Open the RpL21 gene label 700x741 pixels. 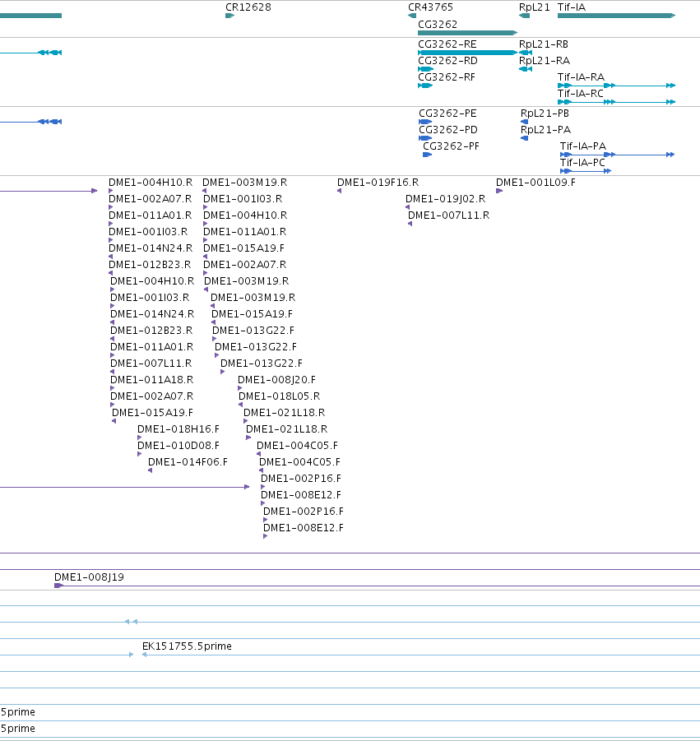pyautogui.click(x=535, y=7)
